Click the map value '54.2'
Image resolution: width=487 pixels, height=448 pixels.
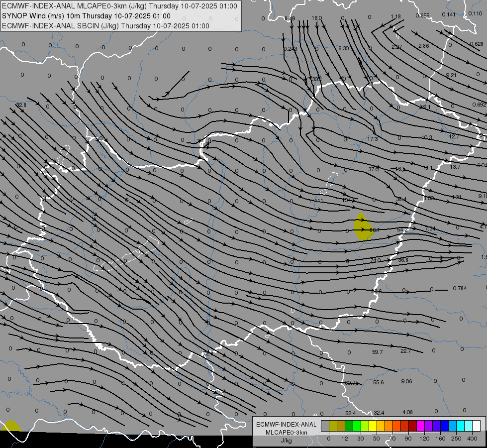point(402,229)
